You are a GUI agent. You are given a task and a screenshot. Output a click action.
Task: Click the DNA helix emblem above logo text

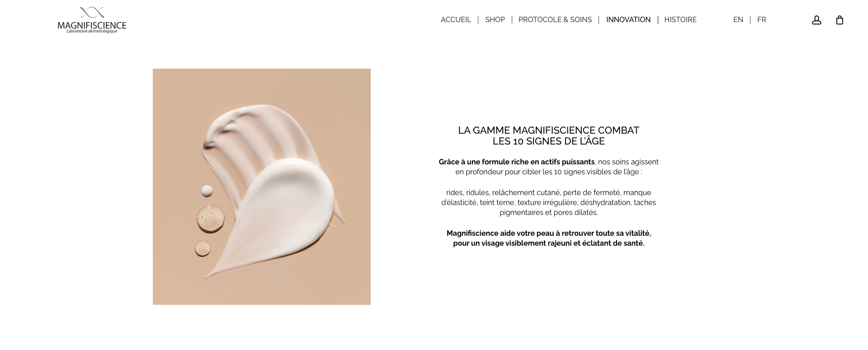coord(92,12)
